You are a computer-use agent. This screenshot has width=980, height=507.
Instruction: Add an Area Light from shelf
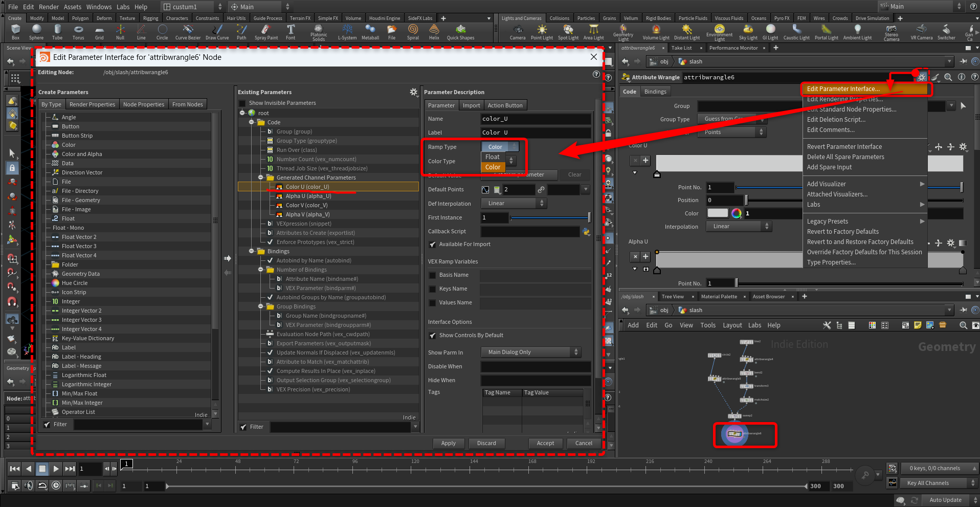pyautogui.click(x=594, y=32)
